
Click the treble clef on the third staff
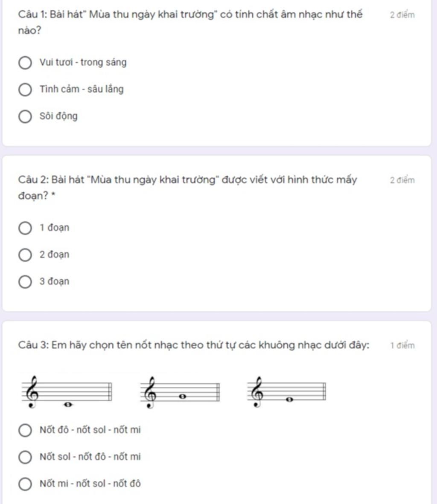tap(257, 392)
